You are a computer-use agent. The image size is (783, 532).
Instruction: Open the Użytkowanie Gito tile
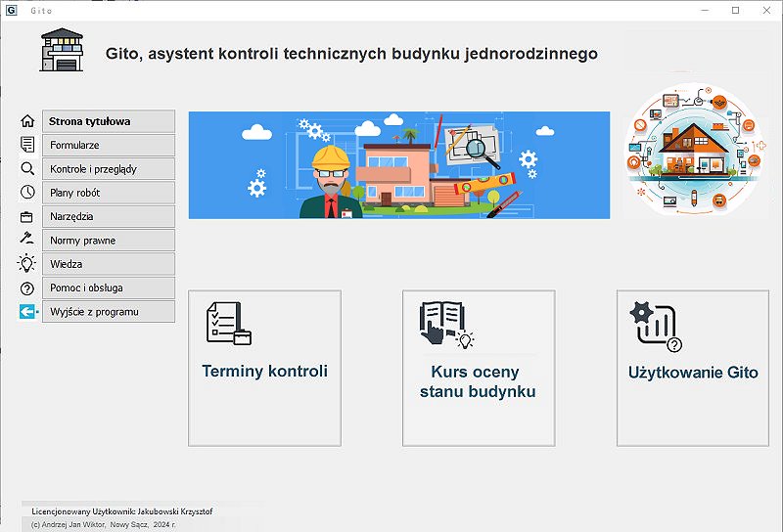693,368
